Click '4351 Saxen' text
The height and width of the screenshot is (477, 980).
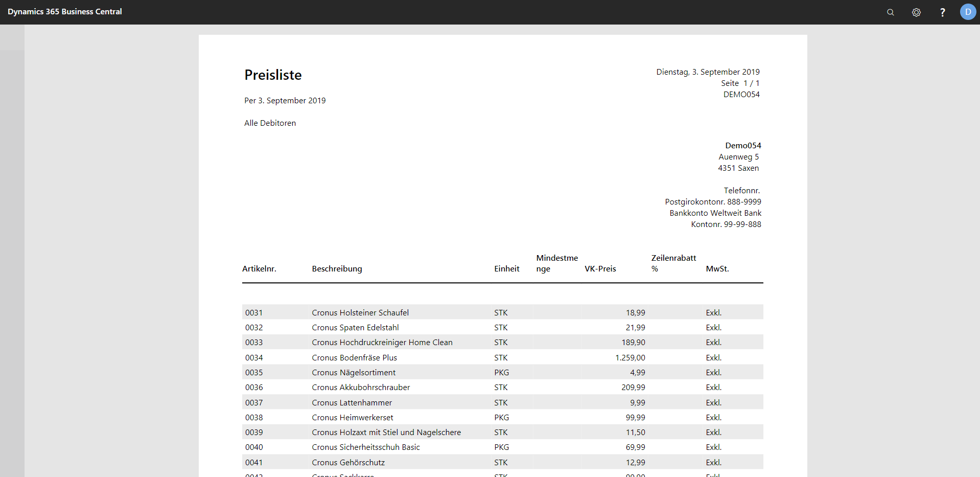tap(738, 168)
